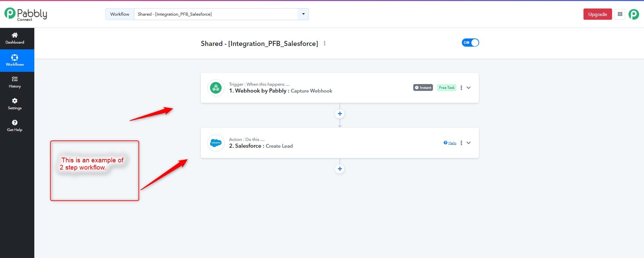644x258 pixels.
Task: Add a step below Salesforce action
Action: (x=340, y=169)
